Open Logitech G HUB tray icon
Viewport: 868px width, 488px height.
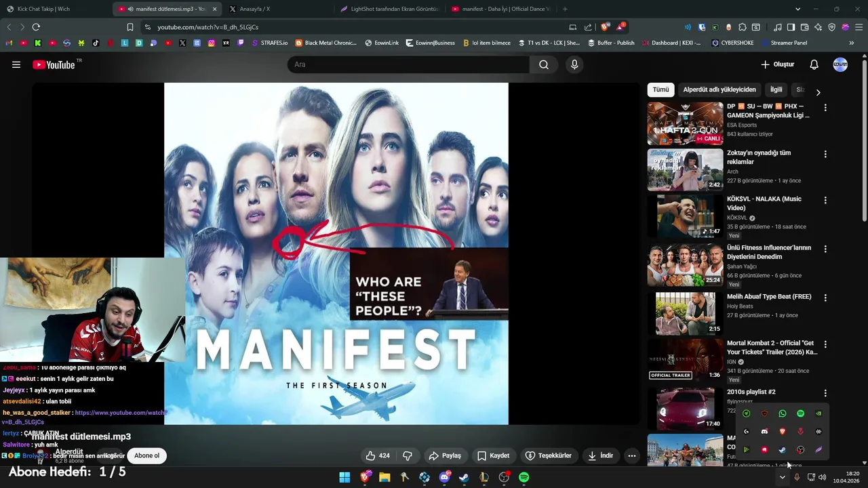pyautogui.click(x=747, y=432)
